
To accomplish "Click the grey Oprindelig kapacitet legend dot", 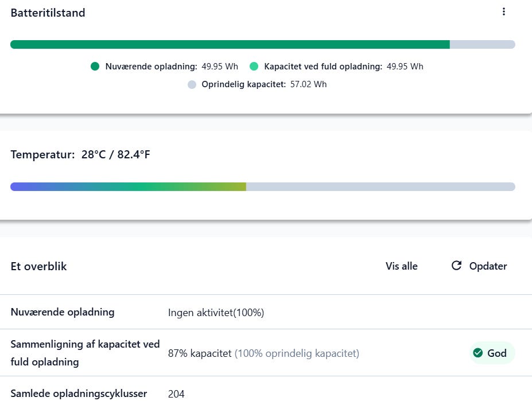I will [192, 84].
